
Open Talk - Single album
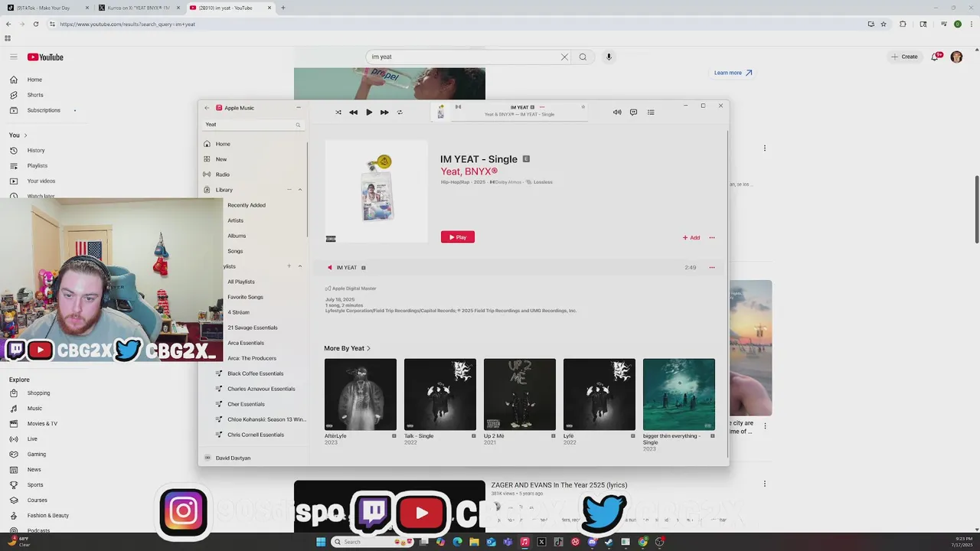440,395
